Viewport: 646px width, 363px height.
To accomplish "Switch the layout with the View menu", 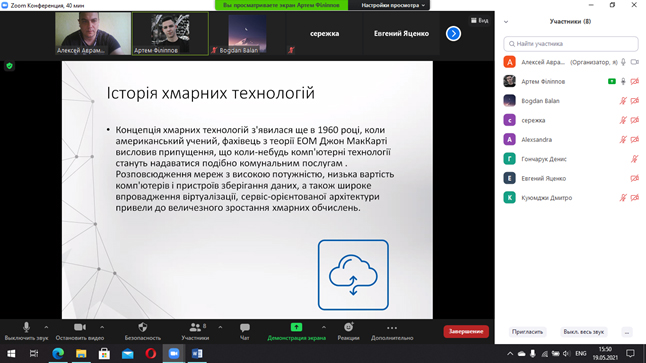I will [480, 20].
